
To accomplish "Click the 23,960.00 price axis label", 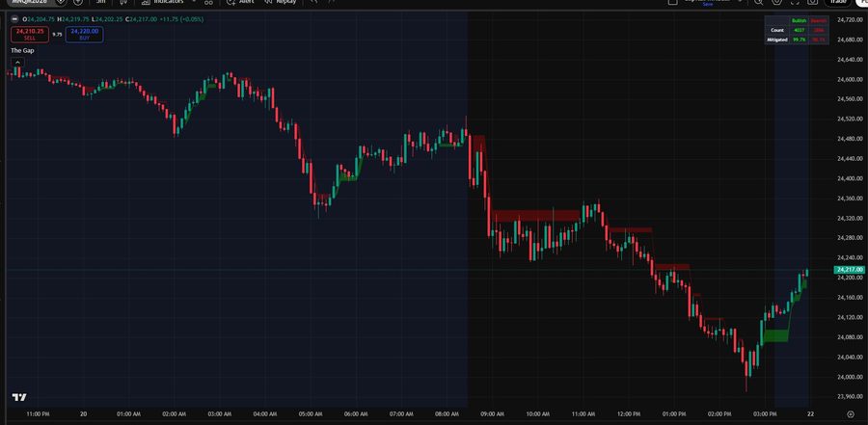I will point(849,397).
